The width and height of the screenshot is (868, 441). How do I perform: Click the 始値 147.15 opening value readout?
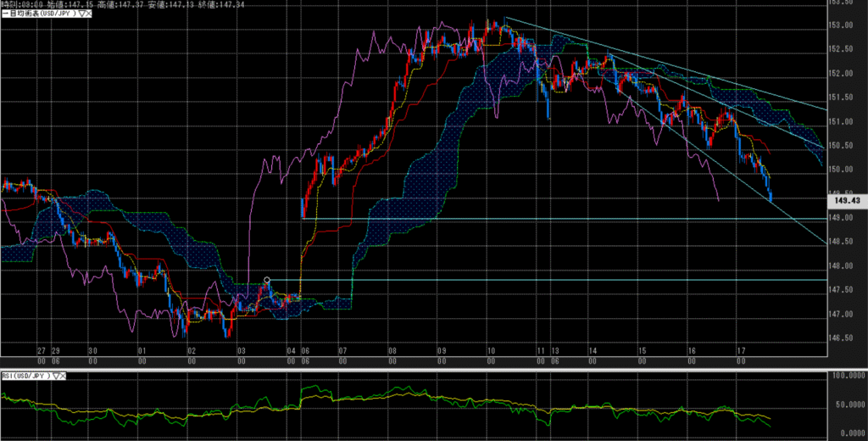[x=53, y=4]
